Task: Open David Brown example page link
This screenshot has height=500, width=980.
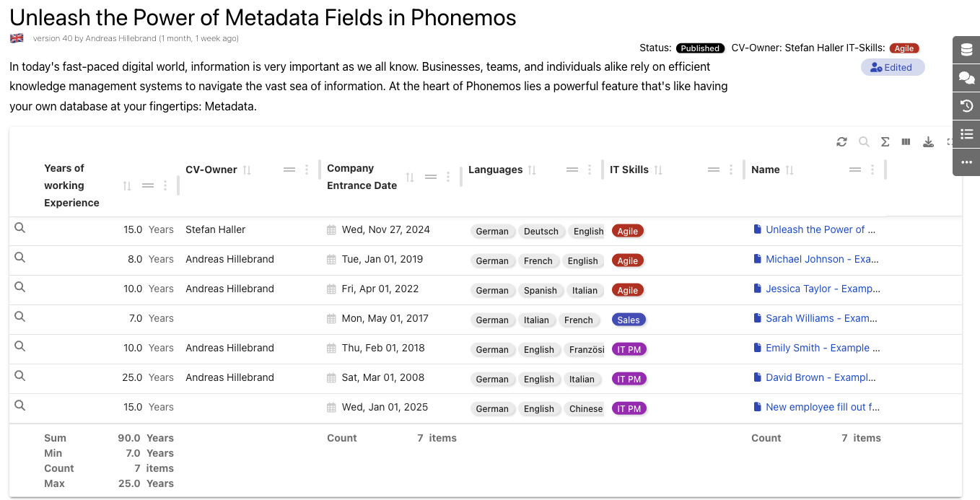Action: [821, 377]
